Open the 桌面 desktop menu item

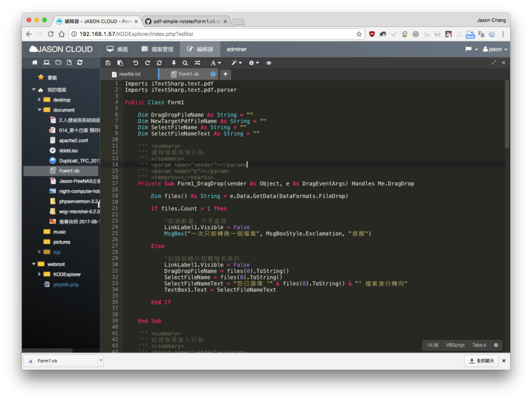[117, 49]
